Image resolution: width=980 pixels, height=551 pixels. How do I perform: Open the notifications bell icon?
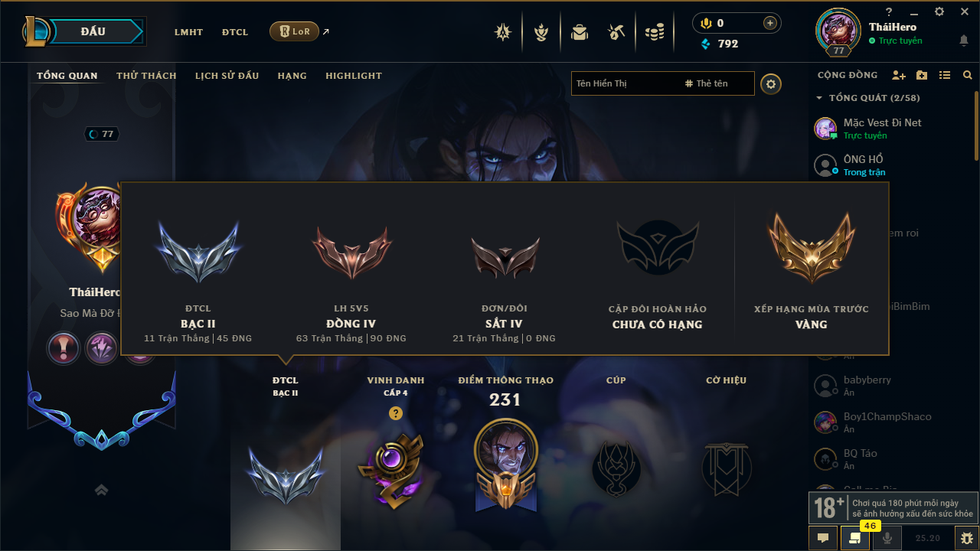(x=963, y=41)
